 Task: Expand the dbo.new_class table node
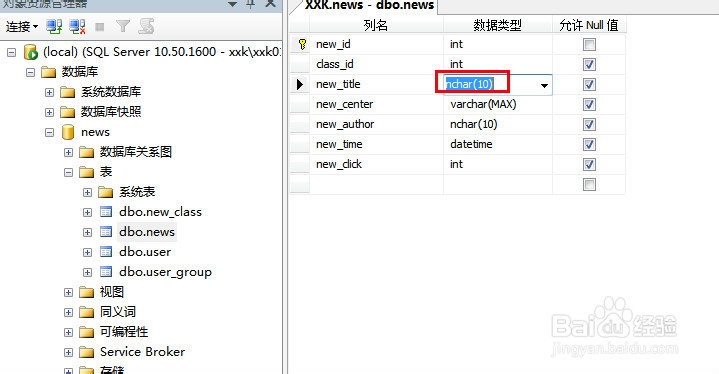[87, 212]
